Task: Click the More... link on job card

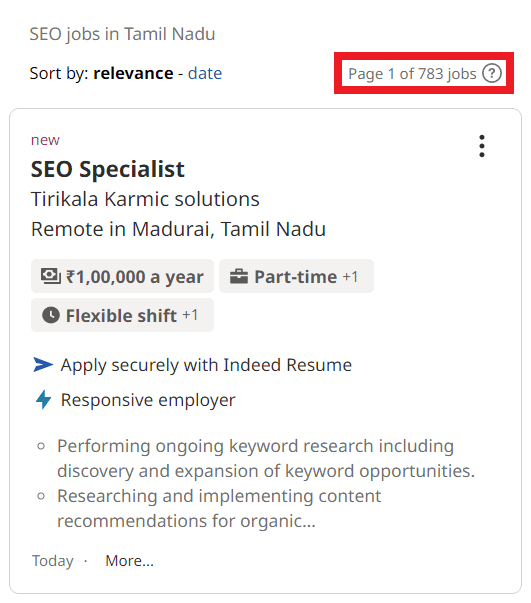Action: click(x=130, y=561)
